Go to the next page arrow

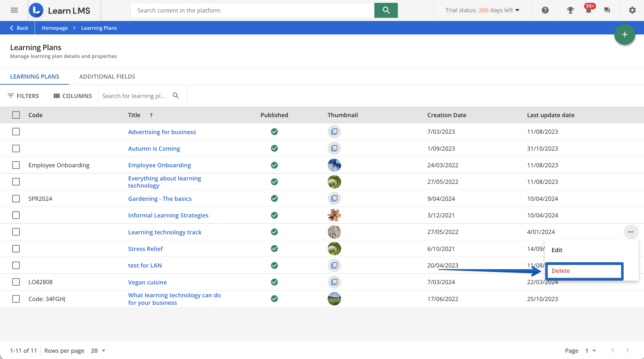(627, 350)
